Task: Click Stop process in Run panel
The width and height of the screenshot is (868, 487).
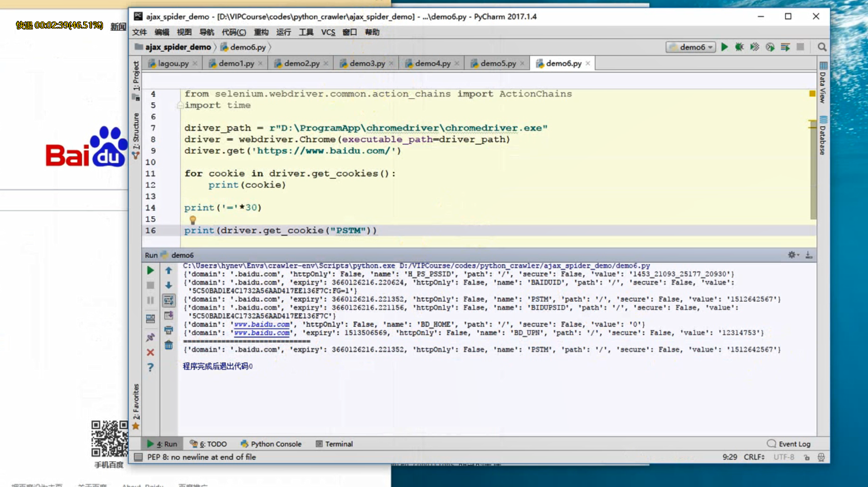Action: point(150,285)
